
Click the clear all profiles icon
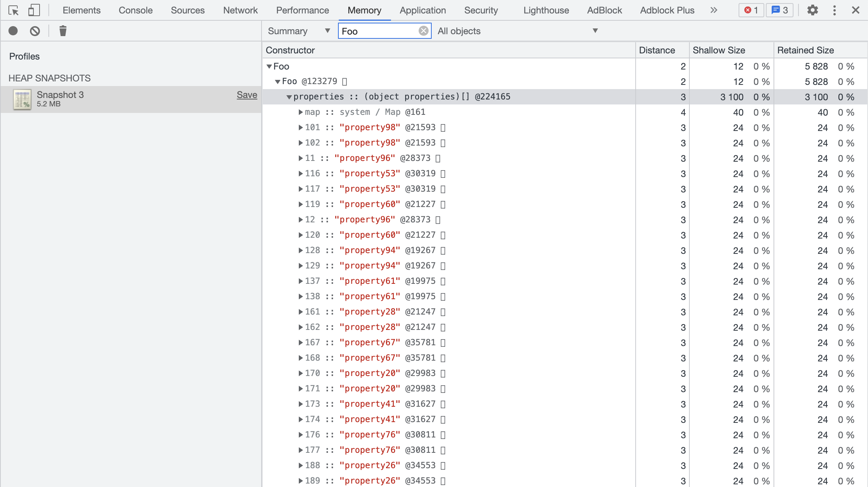[x=35, y=31]
